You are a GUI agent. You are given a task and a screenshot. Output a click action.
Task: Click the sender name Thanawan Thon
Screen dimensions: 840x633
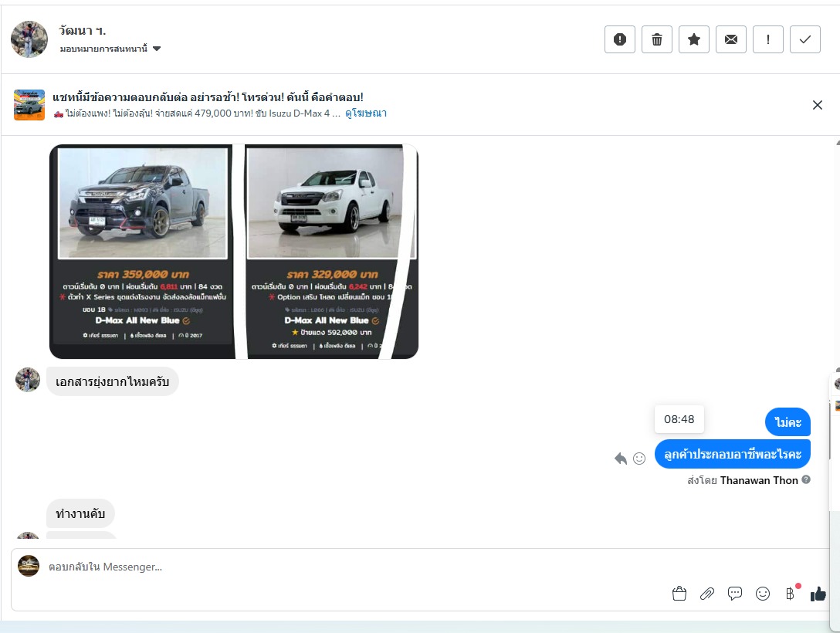(759, 480)
